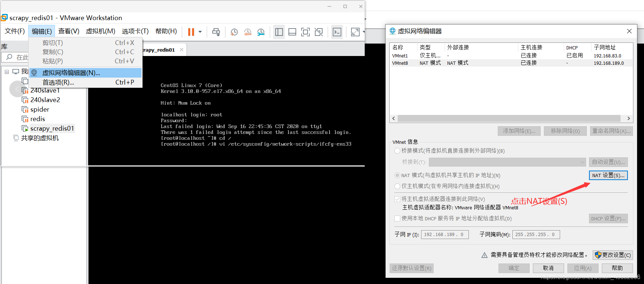Open the 虚拟机(M) menu

[x=100, y=31]
